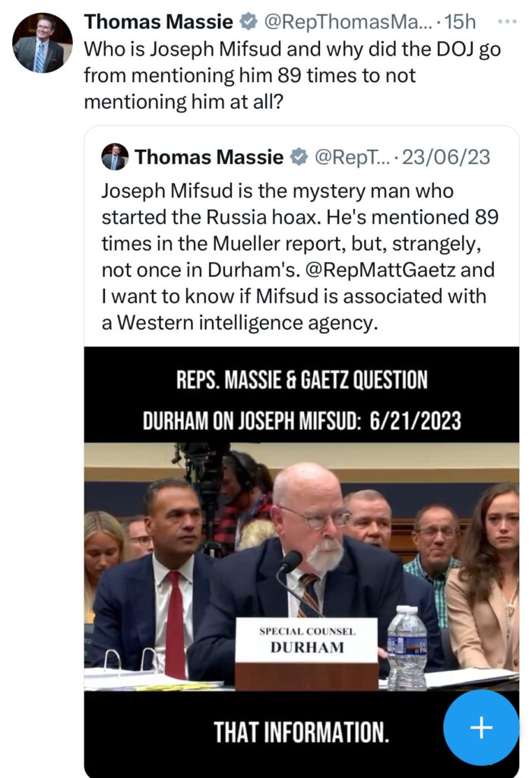
Task: Open the three-dot more options menu
Action: (505, 21)
